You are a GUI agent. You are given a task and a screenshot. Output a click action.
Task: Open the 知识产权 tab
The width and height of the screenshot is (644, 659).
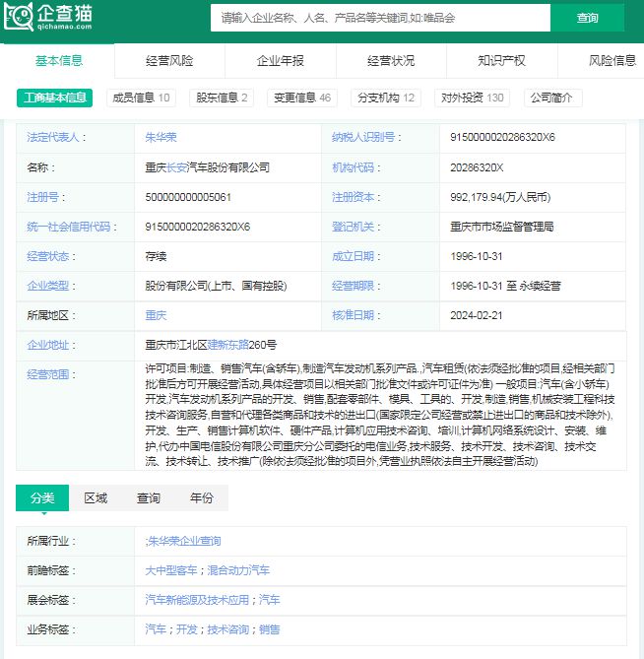[501, 61]
